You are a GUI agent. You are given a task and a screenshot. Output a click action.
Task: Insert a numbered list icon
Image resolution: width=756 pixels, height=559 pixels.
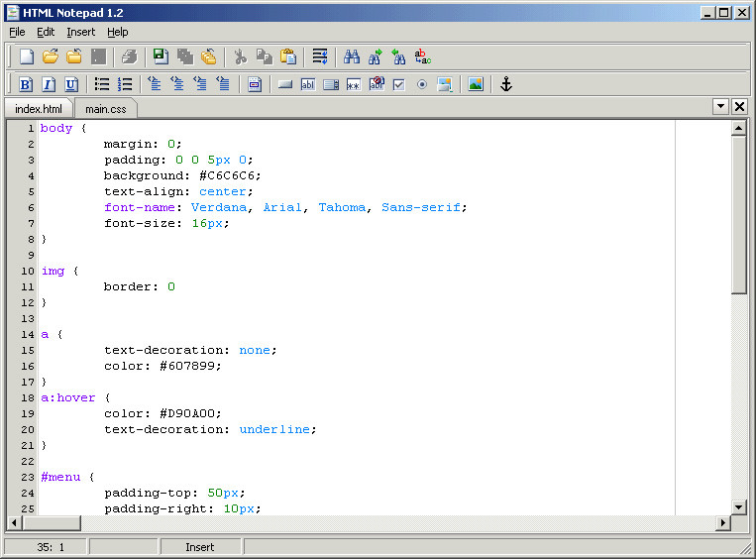125,84
